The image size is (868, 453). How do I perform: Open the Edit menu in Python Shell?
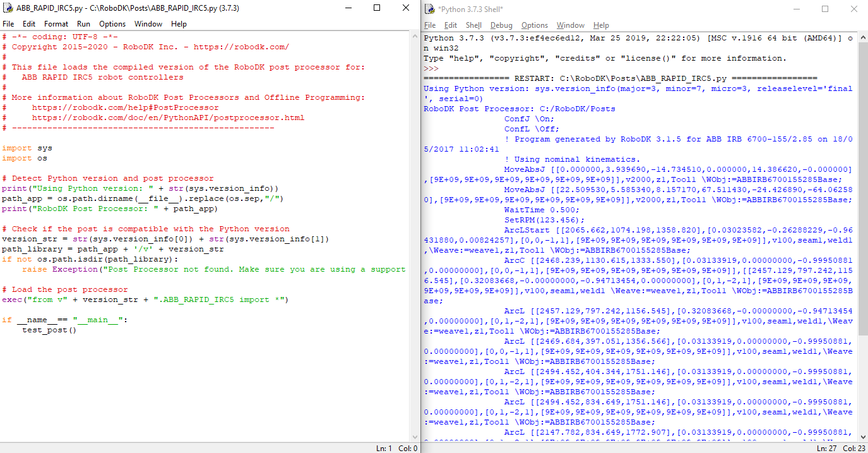[x=450, y=25]
